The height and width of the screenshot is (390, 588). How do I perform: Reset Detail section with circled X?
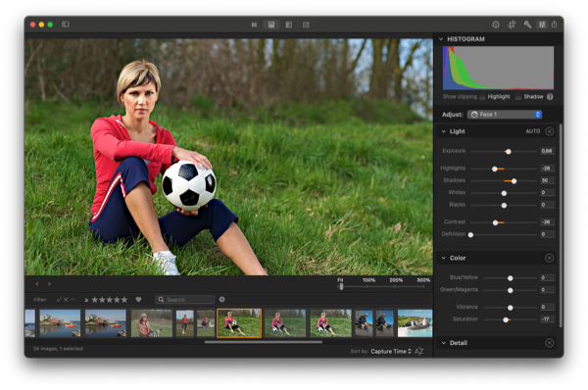pyautogui.click(x=549, y=343)
